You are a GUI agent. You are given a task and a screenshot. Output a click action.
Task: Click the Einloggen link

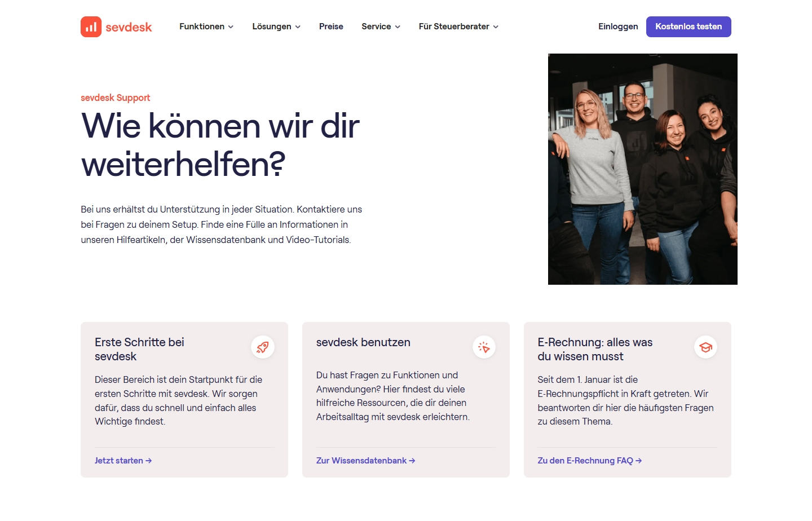(618, 27)
